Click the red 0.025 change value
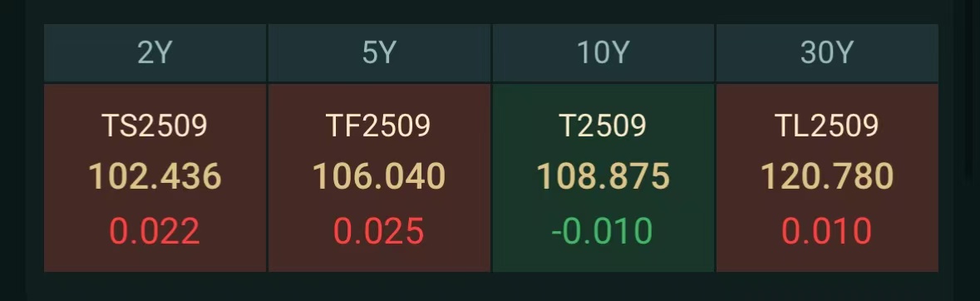 379,231
